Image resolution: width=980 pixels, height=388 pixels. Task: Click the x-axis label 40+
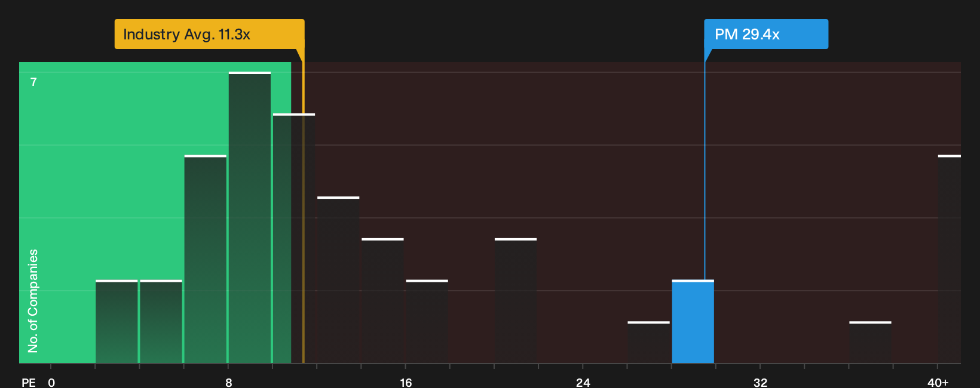[938, 382]
